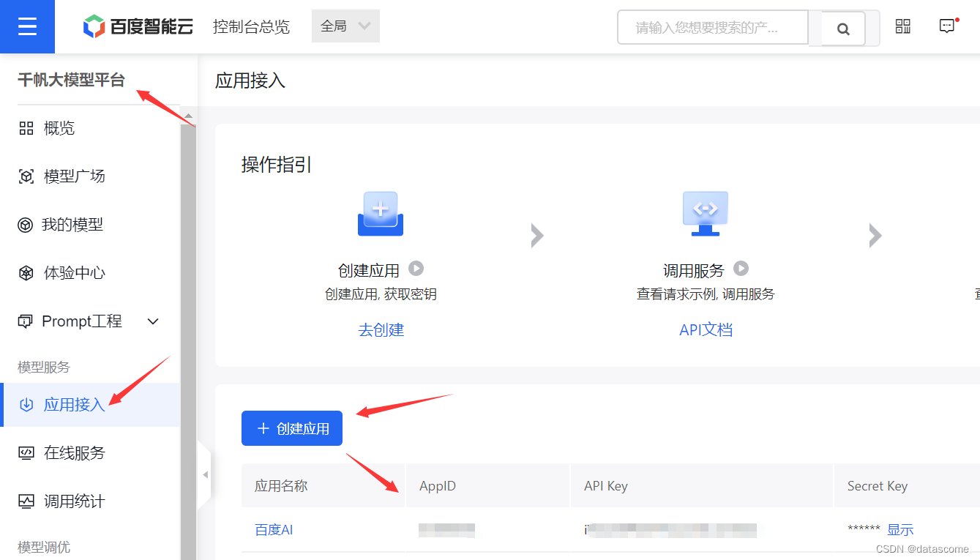Click the 查看请求示例, 调用服务 description text
This screenshot has width=980, height=560.
tap(706, 294)
